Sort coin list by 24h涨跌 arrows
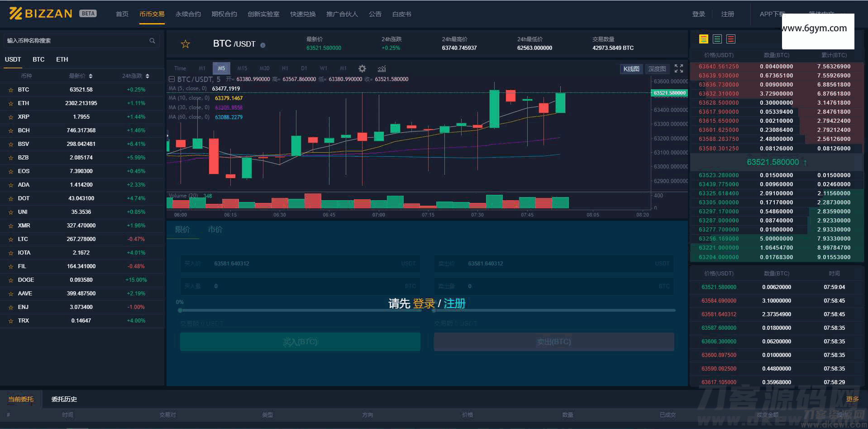 pyautogui.click(x=148, y=76)
